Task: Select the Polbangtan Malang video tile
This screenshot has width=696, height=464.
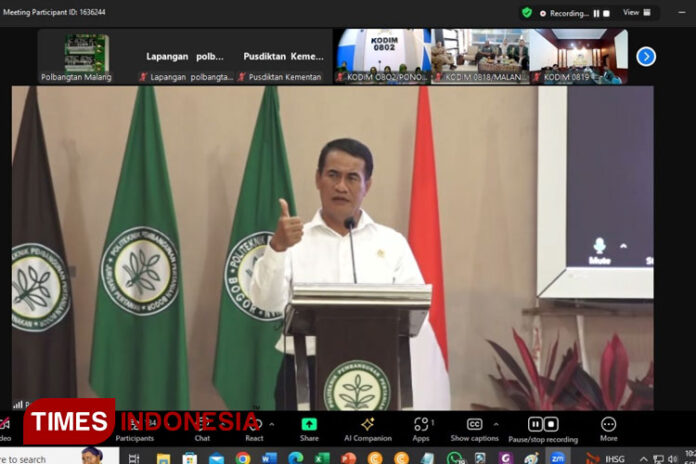Action: 87,56
